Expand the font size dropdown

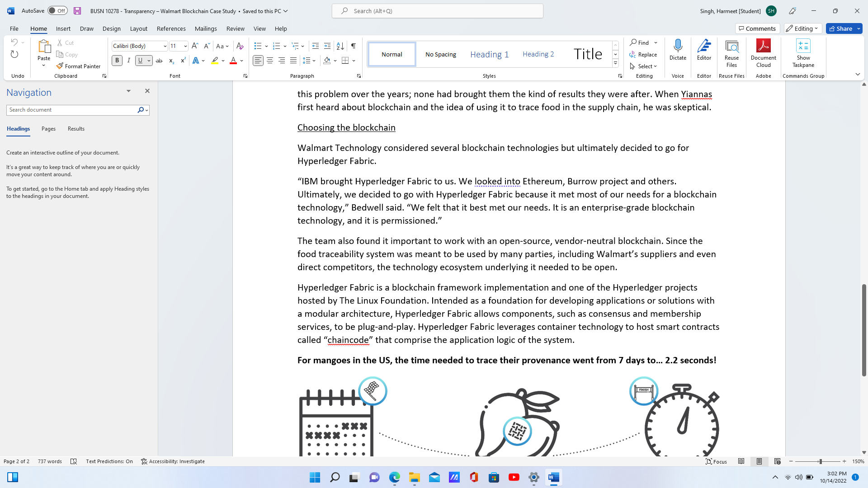(x=185, y=46)
